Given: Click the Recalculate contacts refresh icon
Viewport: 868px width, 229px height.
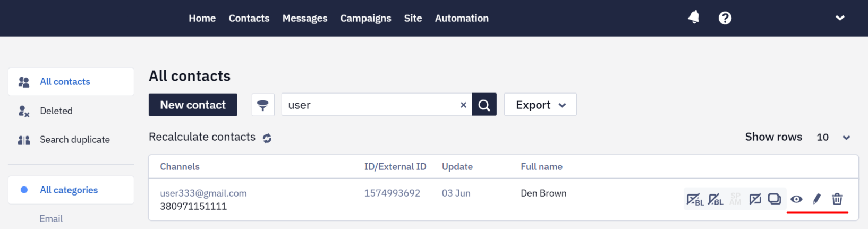Looking at the screenshot, I should tap(267, 138).
